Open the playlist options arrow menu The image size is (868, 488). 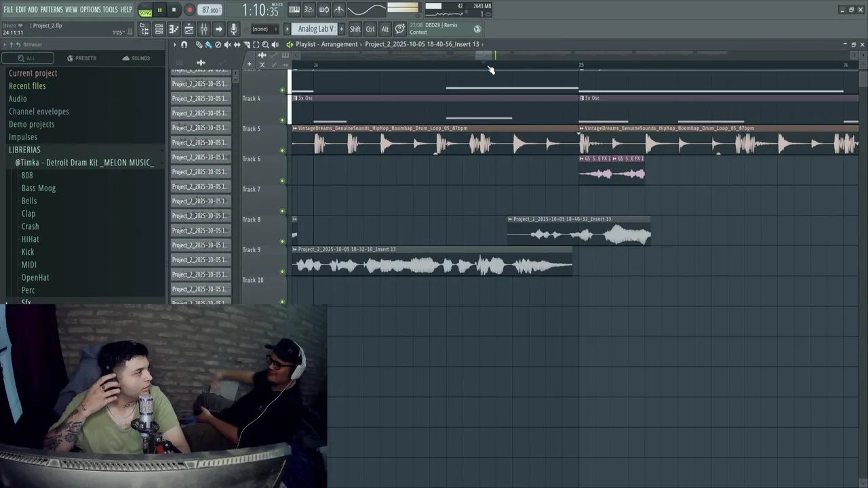(x=174, y=45)
